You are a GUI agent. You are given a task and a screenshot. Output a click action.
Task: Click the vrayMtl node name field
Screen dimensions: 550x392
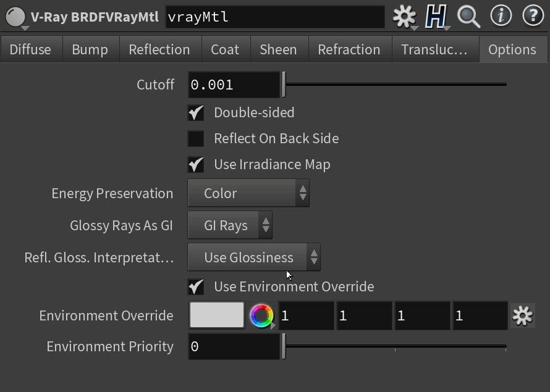[x=275, y=17]
